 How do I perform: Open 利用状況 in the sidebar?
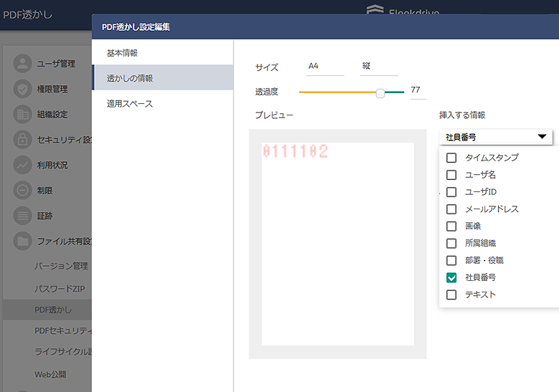(52, 165)
